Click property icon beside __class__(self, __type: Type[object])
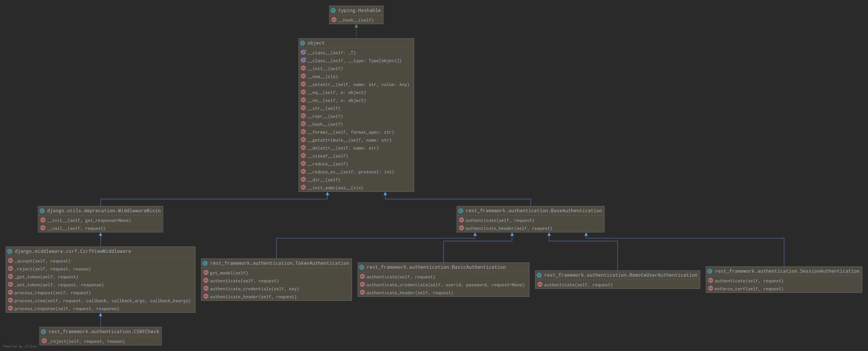868x351 pixels. [303, 60]
